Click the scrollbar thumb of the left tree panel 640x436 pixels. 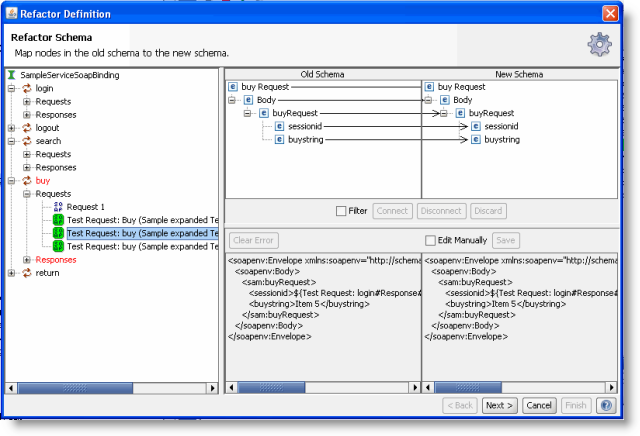75,388
